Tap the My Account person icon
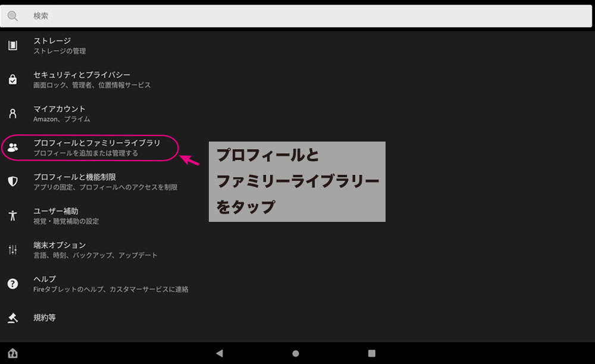Viewport: 595px width, 364px height. pos(12,114)
